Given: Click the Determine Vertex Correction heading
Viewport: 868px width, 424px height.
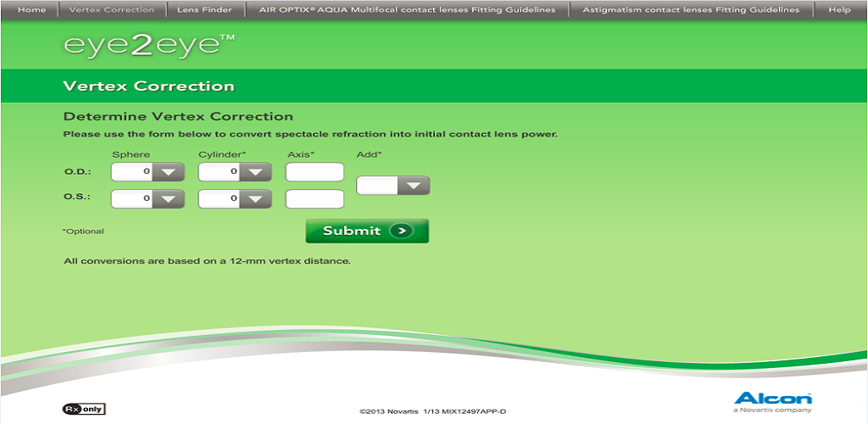Looking at the screenshot, I should (178, 117).
